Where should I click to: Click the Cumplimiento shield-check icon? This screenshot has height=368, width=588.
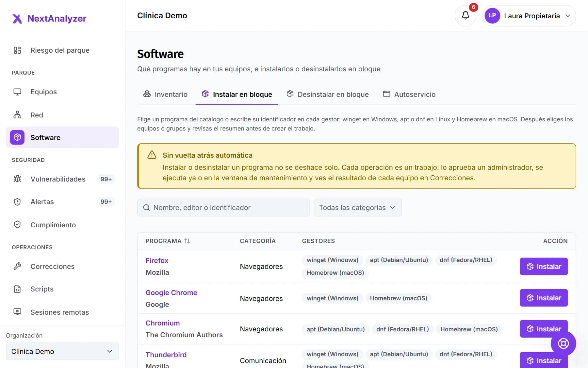17,225
